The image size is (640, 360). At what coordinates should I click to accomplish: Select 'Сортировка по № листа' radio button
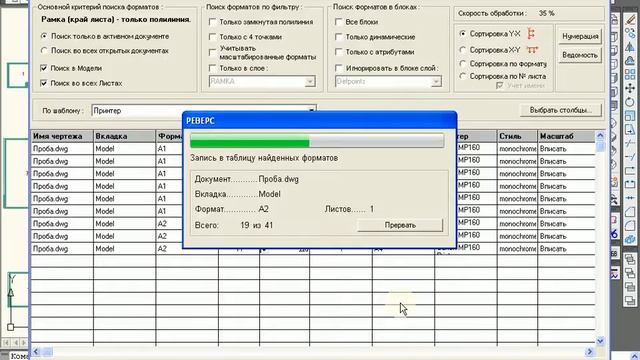tap(462, 76)
